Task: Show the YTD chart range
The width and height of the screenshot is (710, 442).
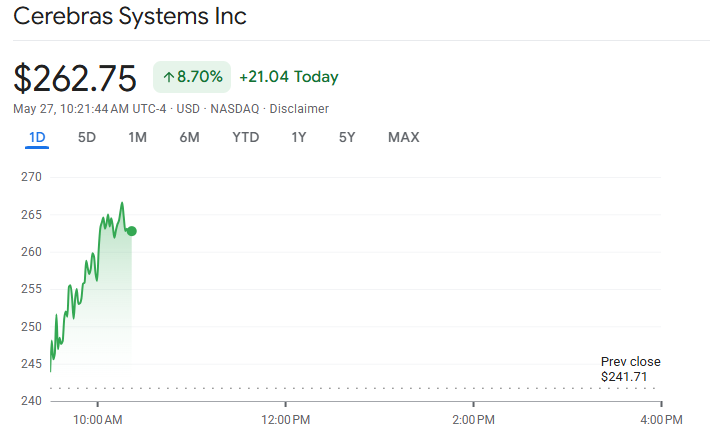Action: coord(245,137)
